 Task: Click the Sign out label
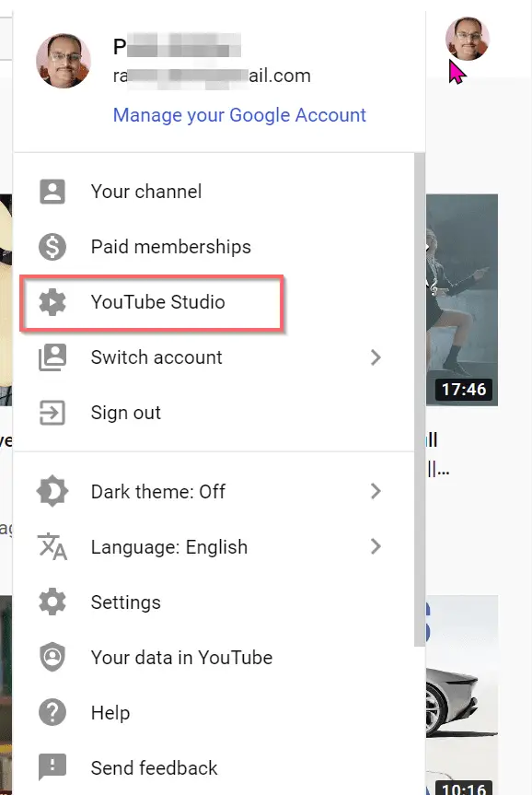126,413
